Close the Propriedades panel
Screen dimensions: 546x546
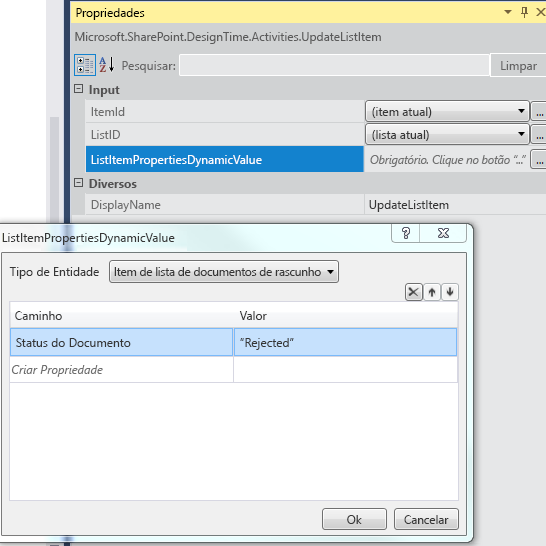tap(540, 12)
